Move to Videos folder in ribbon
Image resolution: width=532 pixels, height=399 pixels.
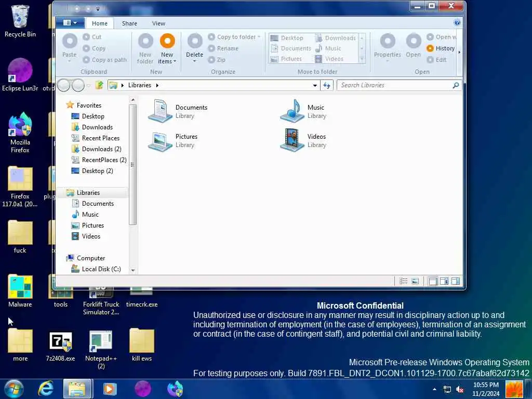(x=329, y=59)
